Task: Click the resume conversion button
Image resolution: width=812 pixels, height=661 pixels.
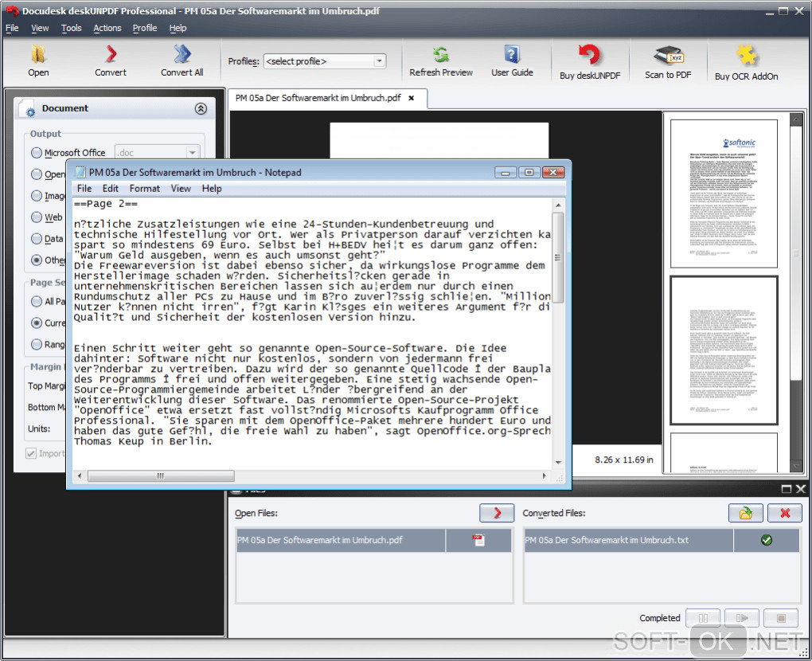Action: [x=742, y=618]
